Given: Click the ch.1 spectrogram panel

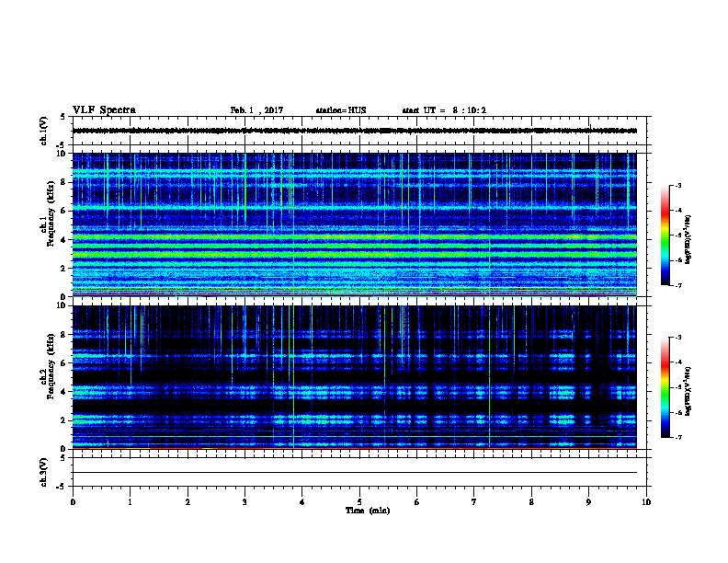Looking at the screenshot, I should (355, 224).
